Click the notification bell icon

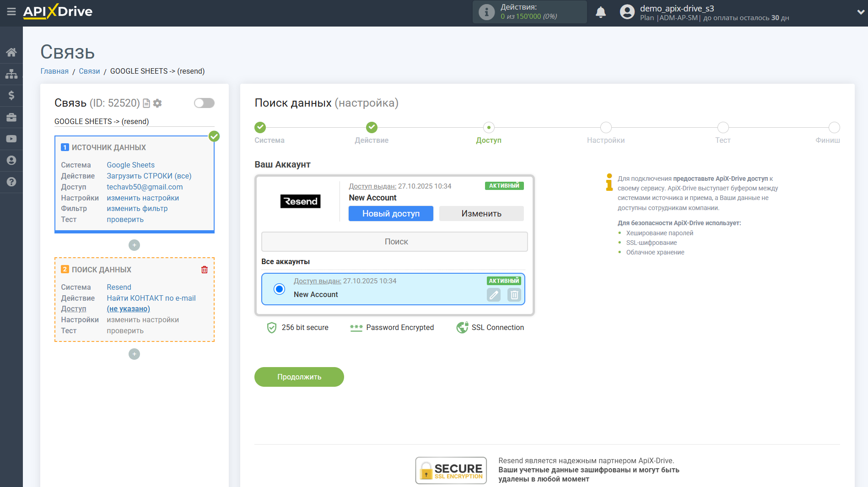coord(600,12)
